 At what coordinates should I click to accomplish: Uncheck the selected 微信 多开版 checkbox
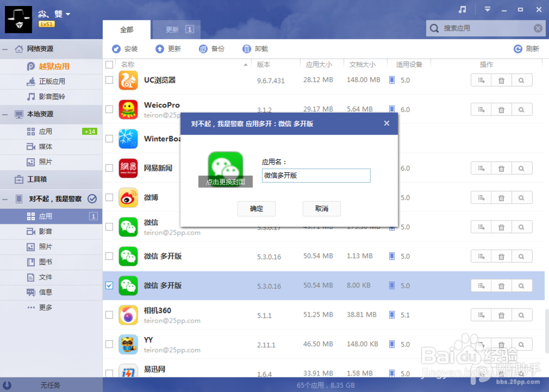(109, 285)
